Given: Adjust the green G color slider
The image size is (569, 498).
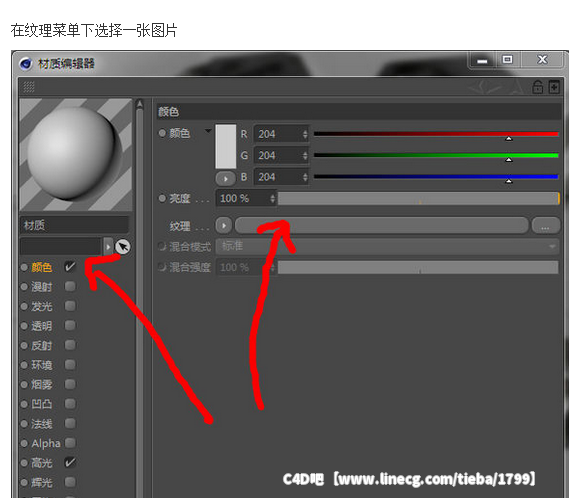Looking at the screenshot, I should pyautogui.click(x=436, y=156).
